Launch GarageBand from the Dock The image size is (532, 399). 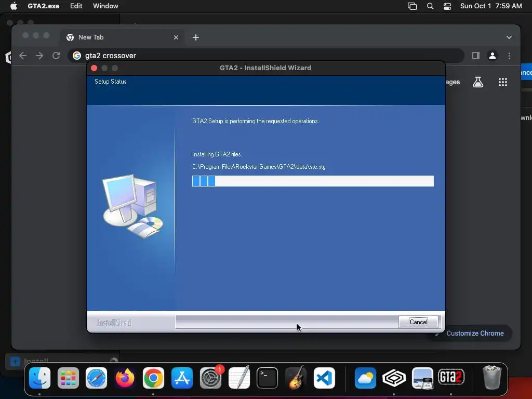pos(296,378)
